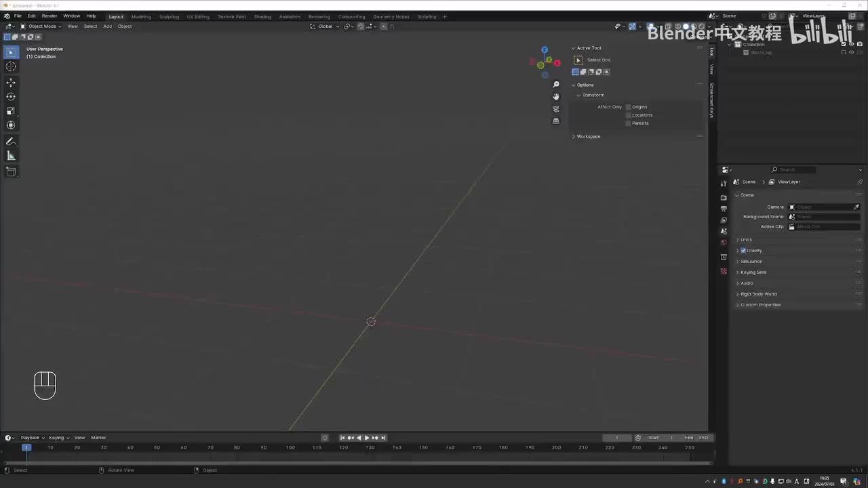Open the World properties tab icon

724,242
